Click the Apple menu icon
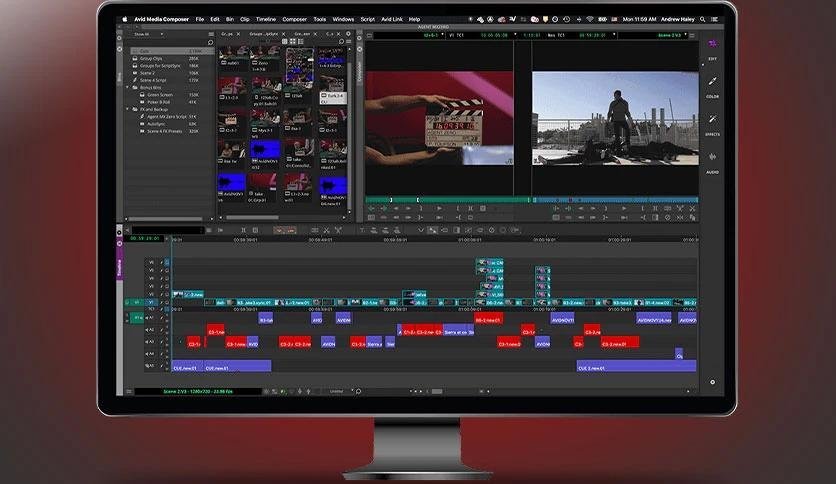Image resolution: width=836 pixels, height=484 pixels. (x=125, y=19)
